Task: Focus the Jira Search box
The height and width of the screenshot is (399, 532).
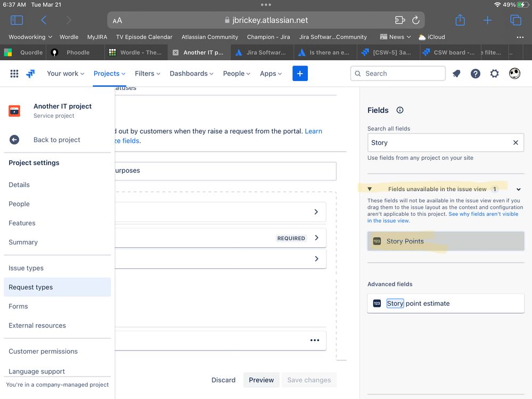Action: coord(398,74)
